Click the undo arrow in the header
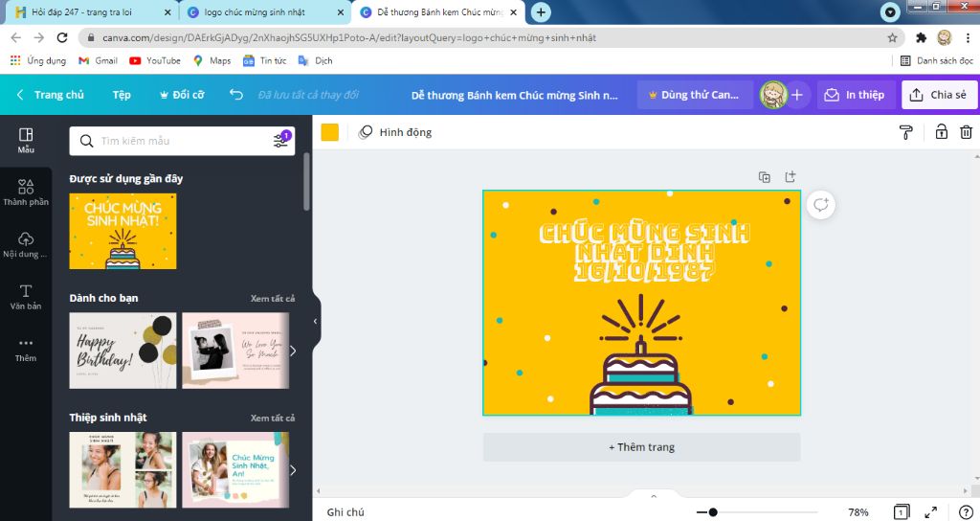 235,95
